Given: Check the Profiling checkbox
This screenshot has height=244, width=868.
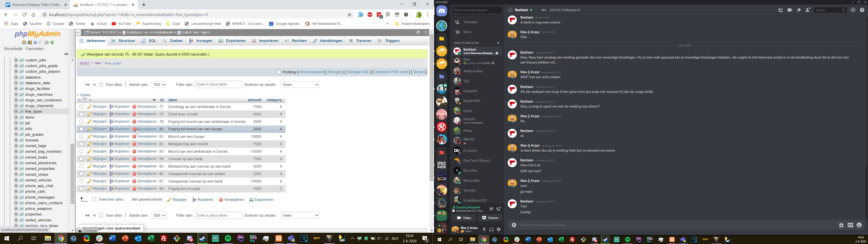Looking at the screenshot, I should click(x=279, y=72).
